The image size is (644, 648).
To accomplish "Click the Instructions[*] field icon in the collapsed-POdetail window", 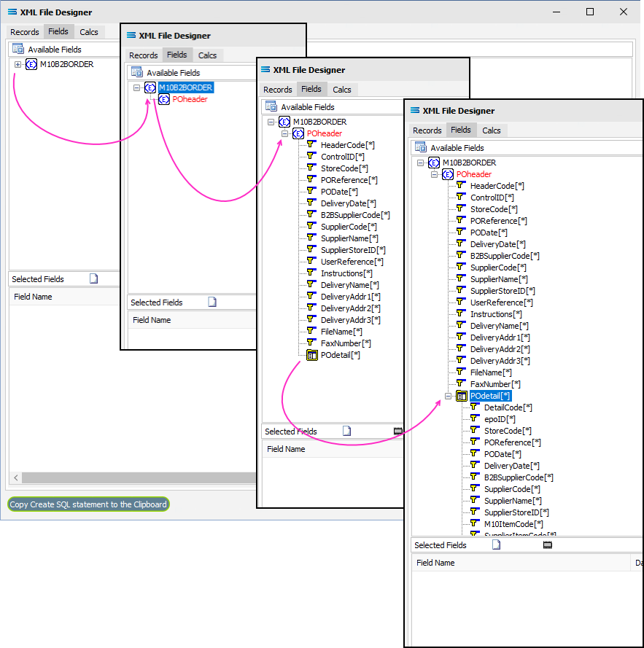I will (311, 273).
